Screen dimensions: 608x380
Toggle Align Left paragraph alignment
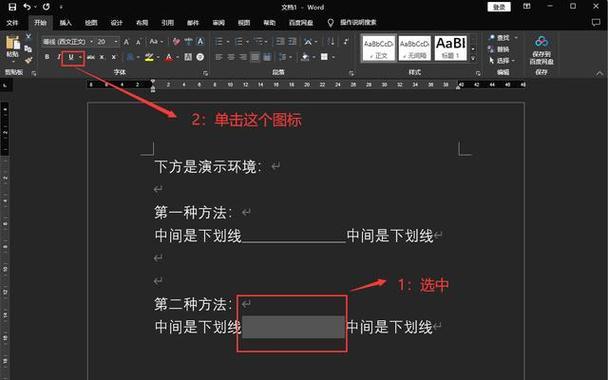tap(219, 57)
